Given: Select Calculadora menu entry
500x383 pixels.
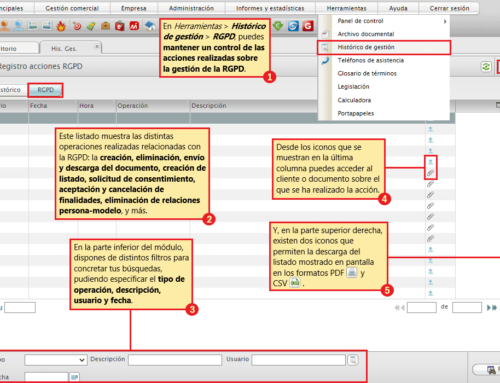Looking at the screenshot, I should 384,100.
